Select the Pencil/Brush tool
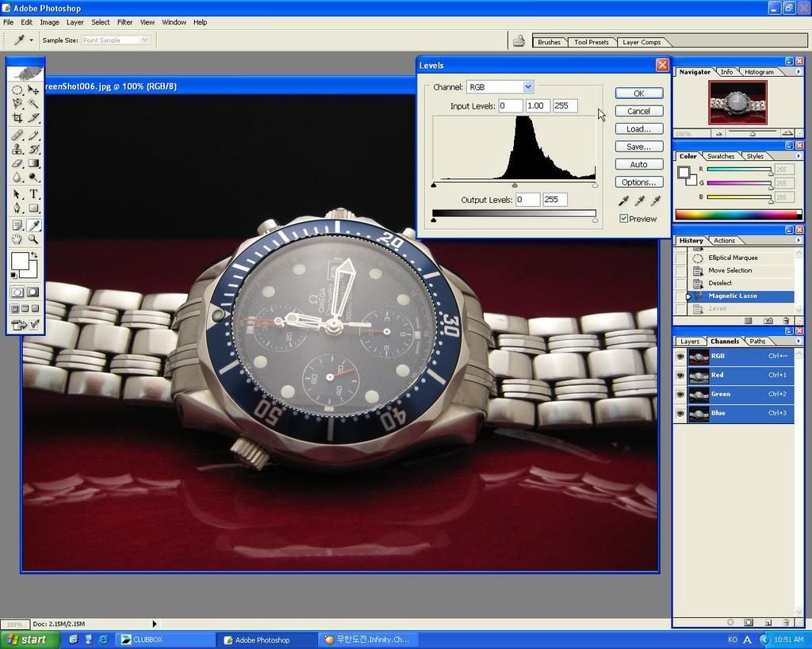 33,136
